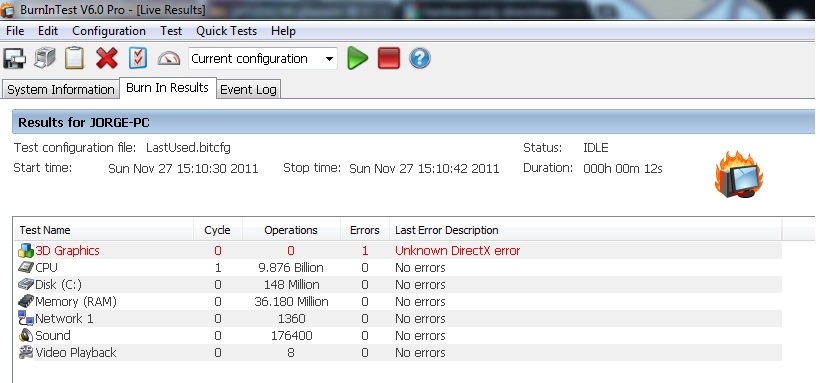820x383 pixels.
Task: Select the Video Playback row name
Action: (76, 353)
